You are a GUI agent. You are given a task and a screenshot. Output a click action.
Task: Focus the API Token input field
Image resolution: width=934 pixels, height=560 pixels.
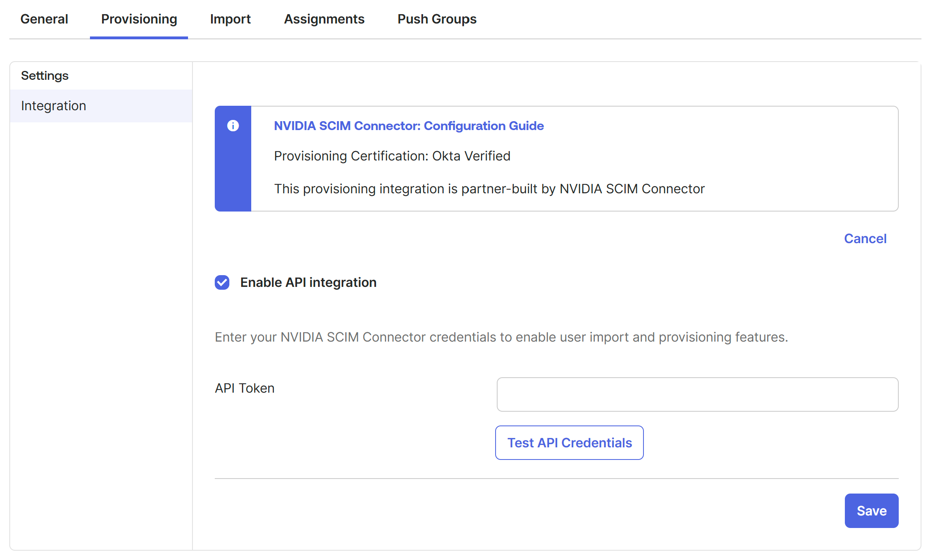[697, 394]
